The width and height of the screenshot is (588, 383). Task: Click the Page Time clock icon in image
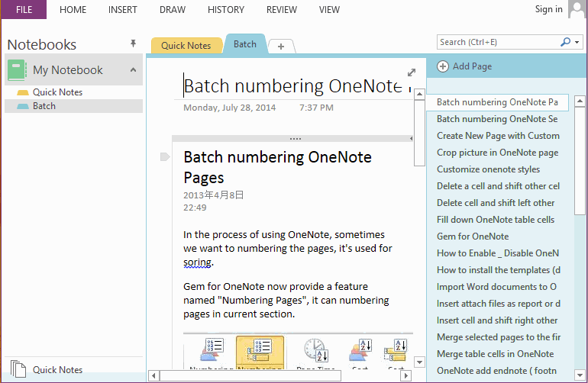315,350
